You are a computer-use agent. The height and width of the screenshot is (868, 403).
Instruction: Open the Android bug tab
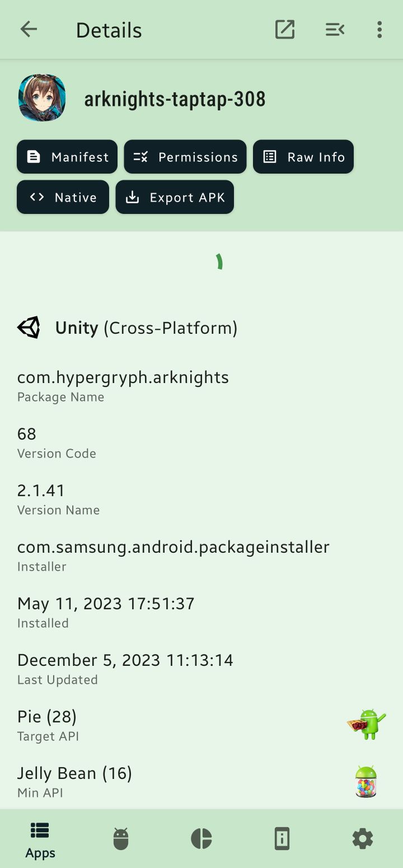point(121,839)
